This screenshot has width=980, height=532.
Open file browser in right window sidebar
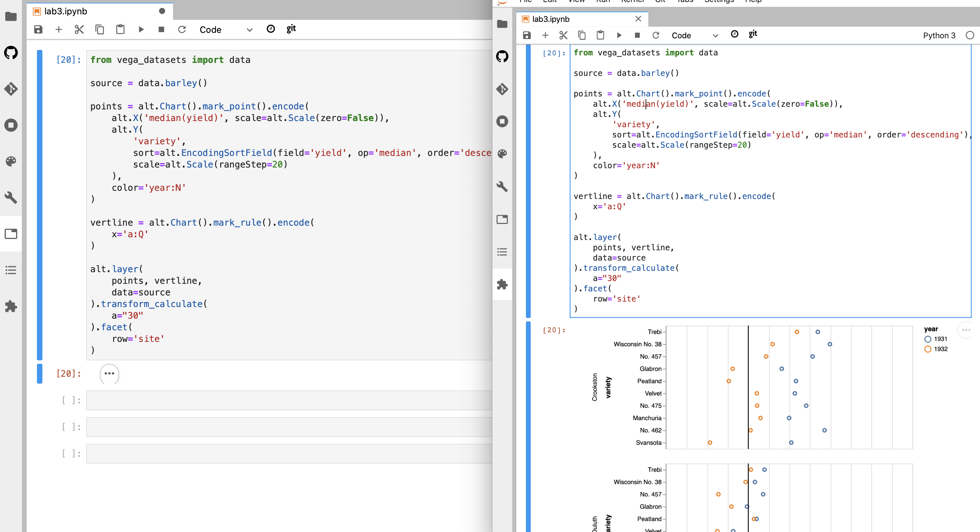pyautogui.click(x=502, y=24)
